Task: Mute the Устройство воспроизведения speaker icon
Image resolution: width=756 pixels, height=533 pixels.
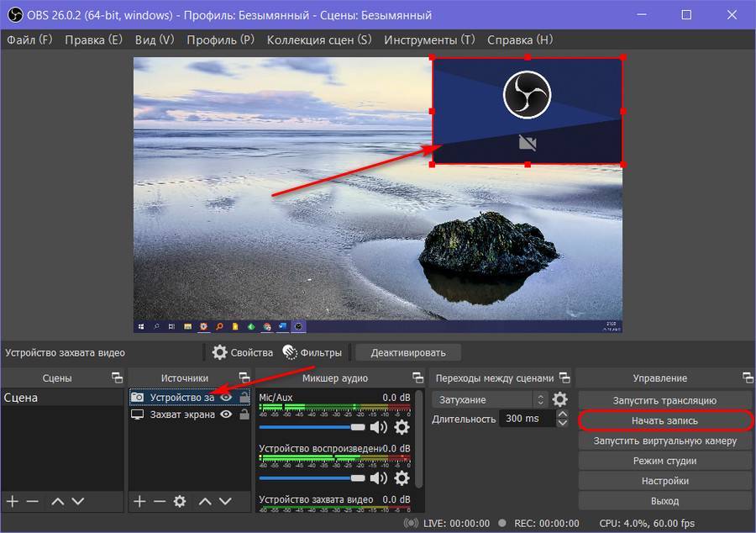Action: point(378,478)
